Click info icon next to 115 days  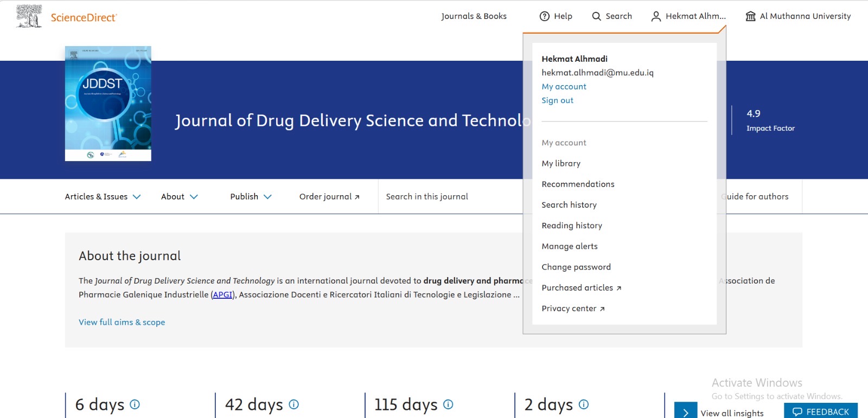(x=448, y=404)
